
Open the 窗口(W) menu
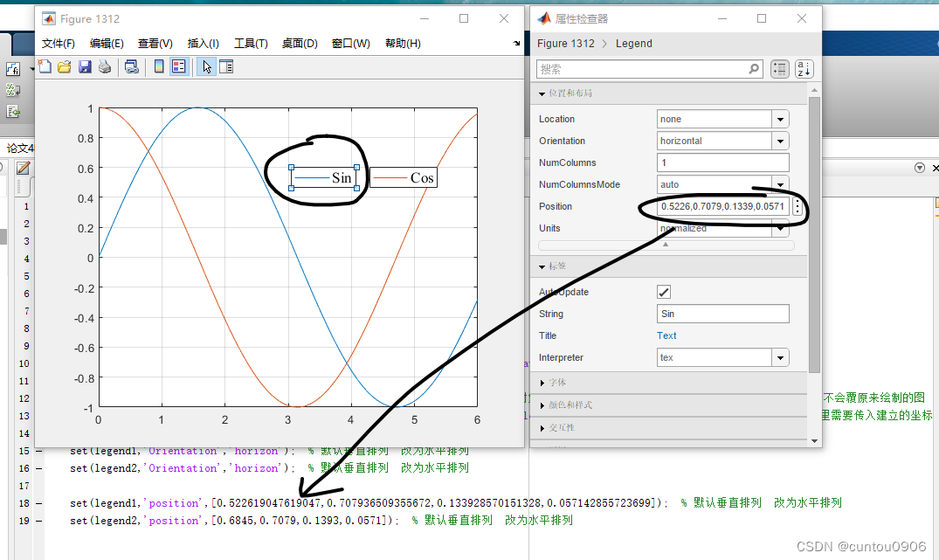click(350, 44)
